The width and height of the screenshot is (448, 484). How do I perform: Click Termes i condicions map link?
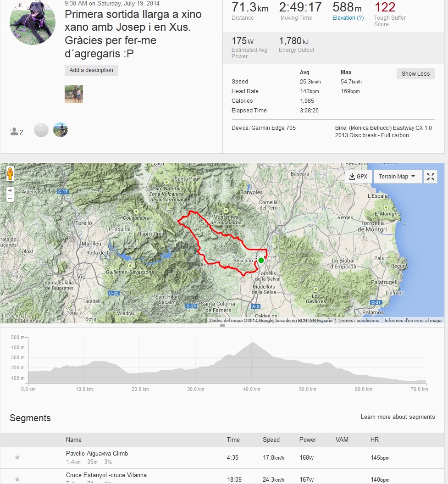point(358,321)
